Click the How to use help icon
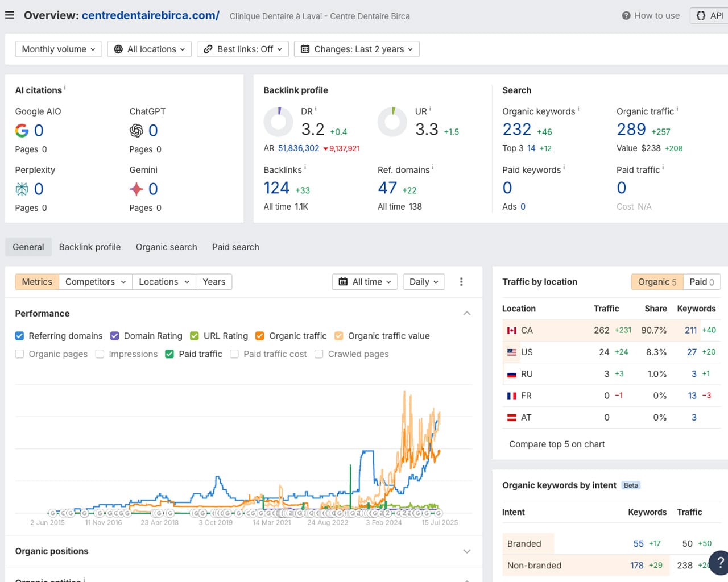The image size is (728, 582). click(626, 16)
